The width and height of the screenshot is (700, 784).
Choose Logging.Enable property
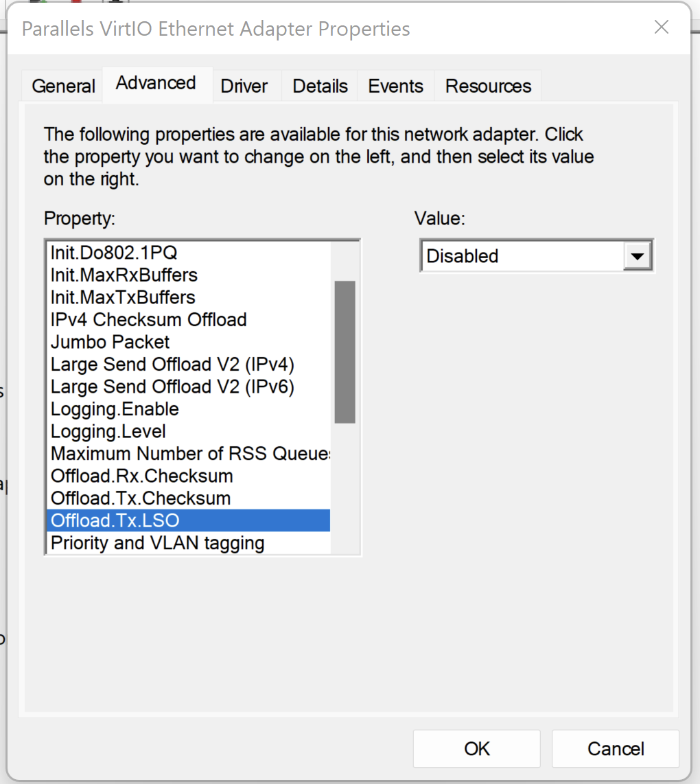(115, 409)
